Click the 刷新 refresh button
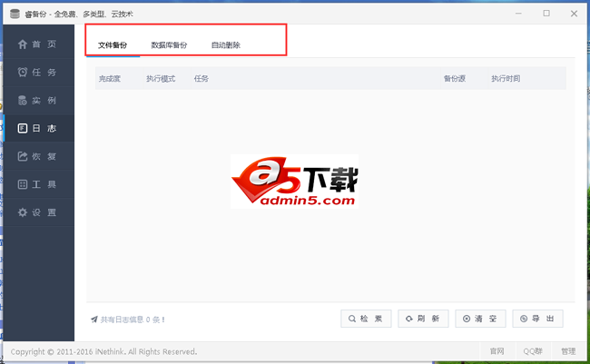The width and height of the screenshot is (590, 364). pyautogui.click(x=423, y=319)
